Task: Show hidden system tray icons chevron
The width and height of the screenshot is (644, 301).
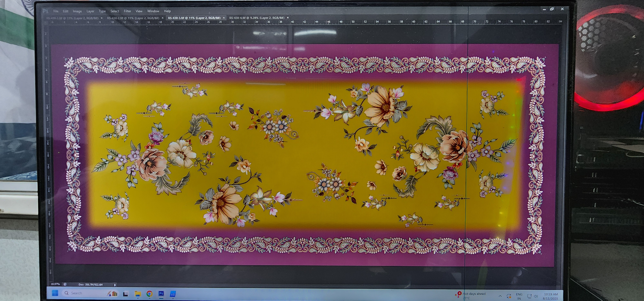Action: [x=500, y=296]
